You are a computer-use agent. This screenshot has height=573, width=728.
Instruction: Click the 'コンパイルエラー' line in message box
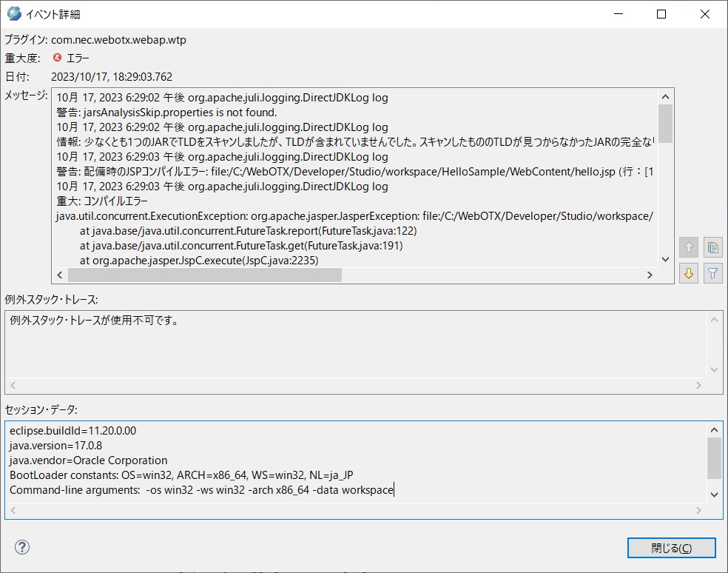(x=102, y=201)
